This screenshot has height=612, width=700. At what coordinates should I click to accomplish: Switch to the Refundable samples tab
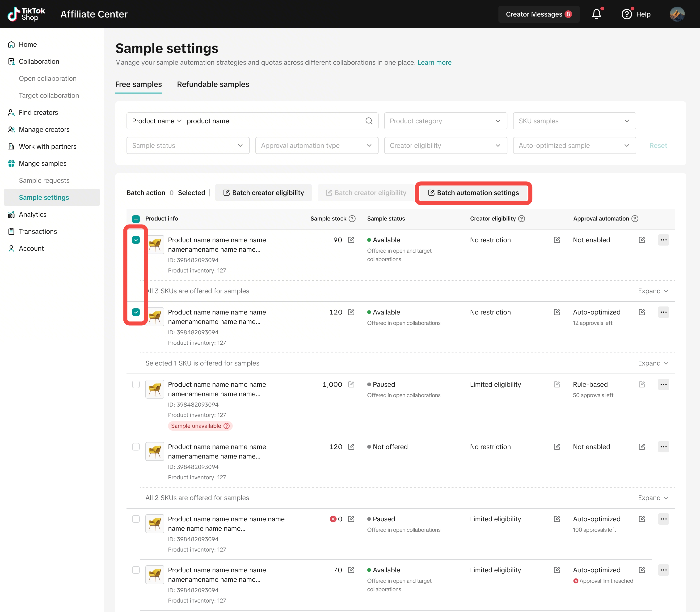click(x=213, y=84)
